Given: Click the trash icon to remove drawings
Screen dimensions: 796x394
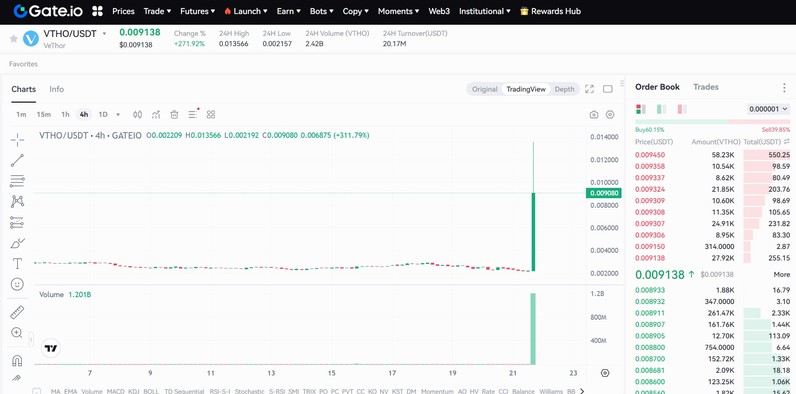Looking at the screenshot, I should [174, 114].
